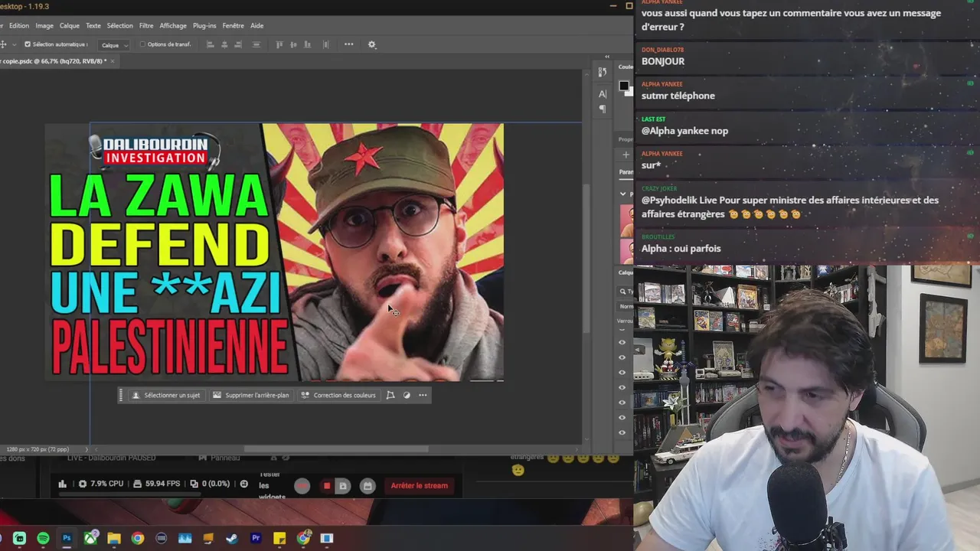980x551 pixels.
Task: Click the 59.94 FPS status readout
Action: coord(157,484)
